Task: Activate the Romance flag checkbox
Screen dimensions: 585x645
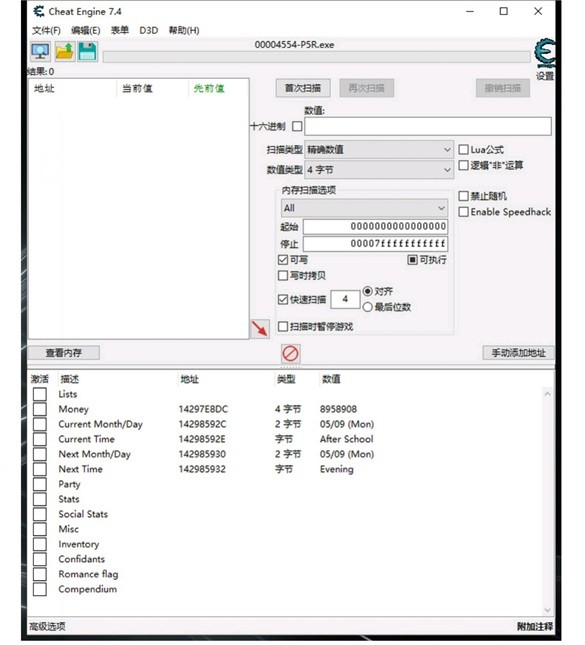Action: coord(40,574)
